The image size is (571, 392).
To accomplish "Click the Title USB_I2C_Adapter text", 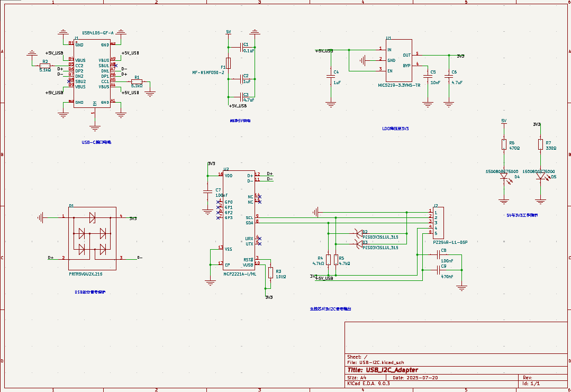I will point(383,370).
